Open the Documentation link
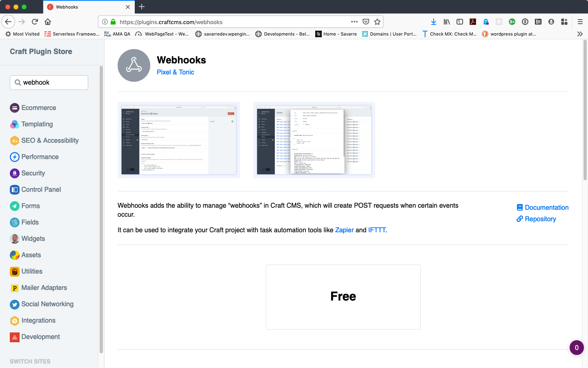The height and width of the screenshot is (368, 588). (543, 207)
